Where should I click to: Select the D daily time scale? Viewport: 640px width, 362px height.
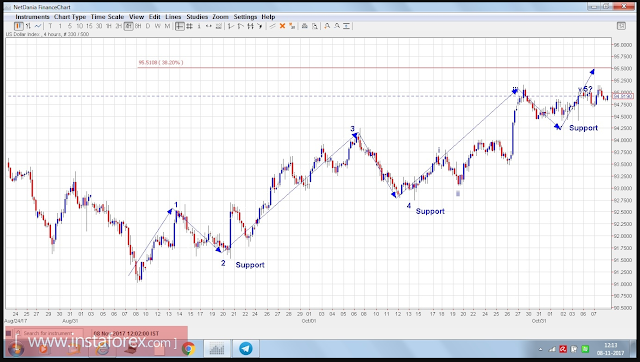click(x=148, y=26)
